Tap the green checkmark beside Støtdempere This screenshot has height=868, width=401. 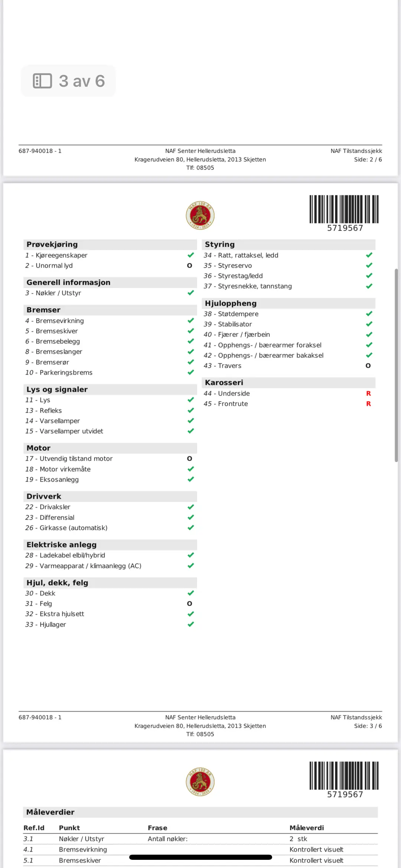(x=369, y=314)
